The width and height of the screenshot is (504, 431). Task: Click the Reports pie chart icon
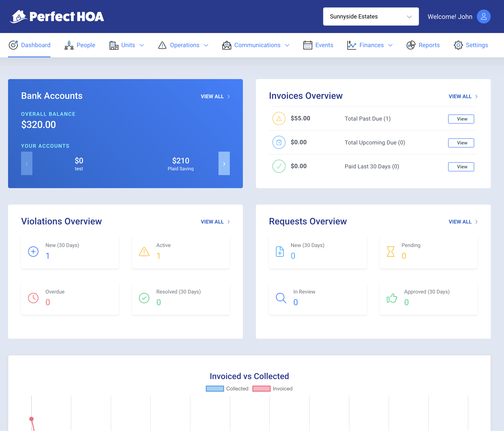click(x=411, y=45)
